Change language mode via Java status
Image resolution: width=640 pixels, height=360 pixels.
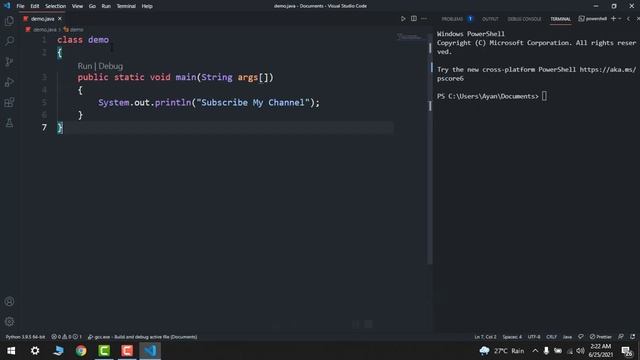pyautogui.click(x=567, y=337)
